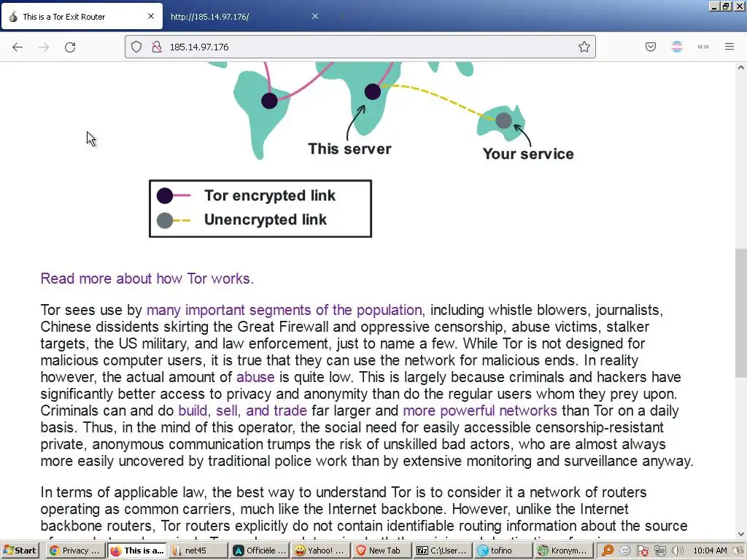
Task: Click the 'Tor encrypted link' legend text
Action: tap(270, 195)
